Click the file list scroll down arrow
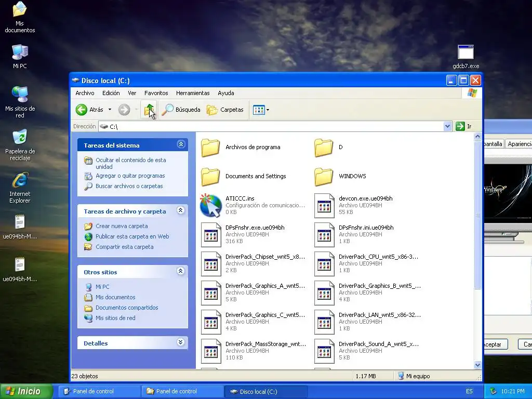Viewport: 532px width, 399px height. coord(477,365)
